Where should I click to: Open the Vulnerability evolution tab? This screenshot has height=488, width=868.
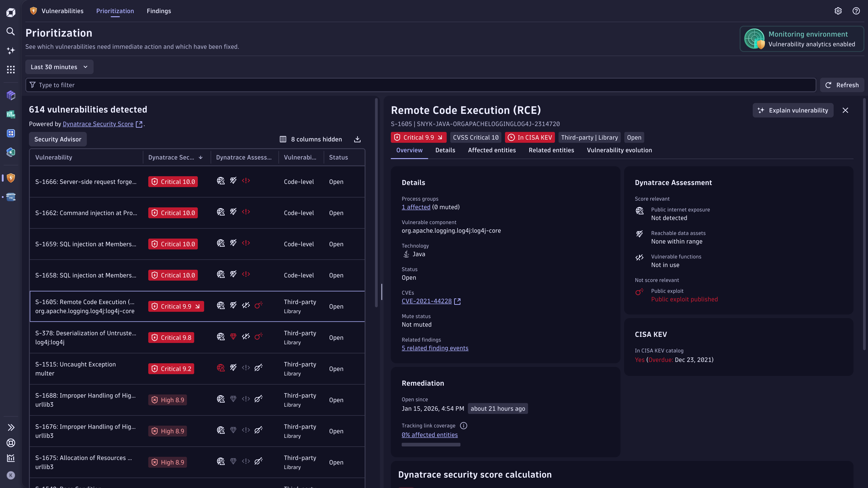click(x=619, y=150)
